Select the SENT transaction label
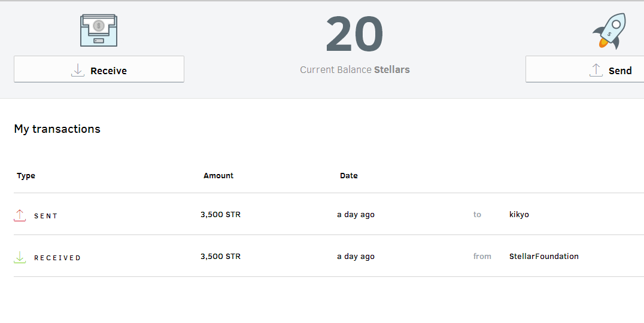The image size is (644, 323). click(x=45, y=216)
